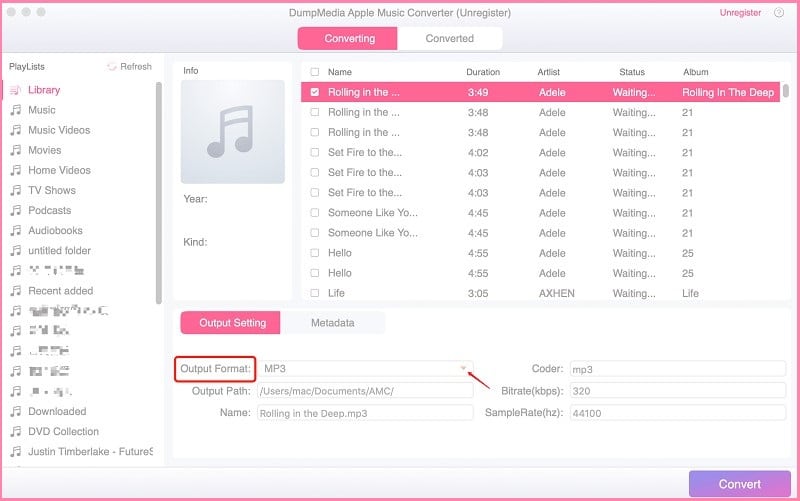Viewport: 800px width, 501px height.
Task: Check the Life track by AXHEN
Action: (x=315, y=293)
